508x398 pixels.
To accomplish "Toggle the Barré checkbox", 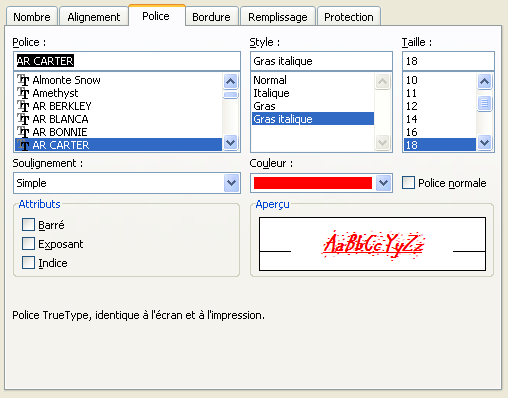I will coord(28,225).
